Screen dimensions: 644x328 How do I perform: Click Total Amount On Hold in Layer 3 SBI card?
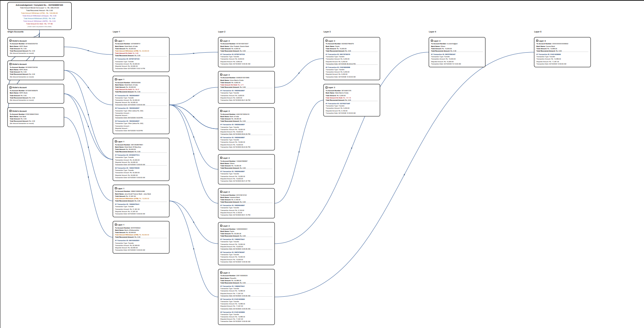338,98
